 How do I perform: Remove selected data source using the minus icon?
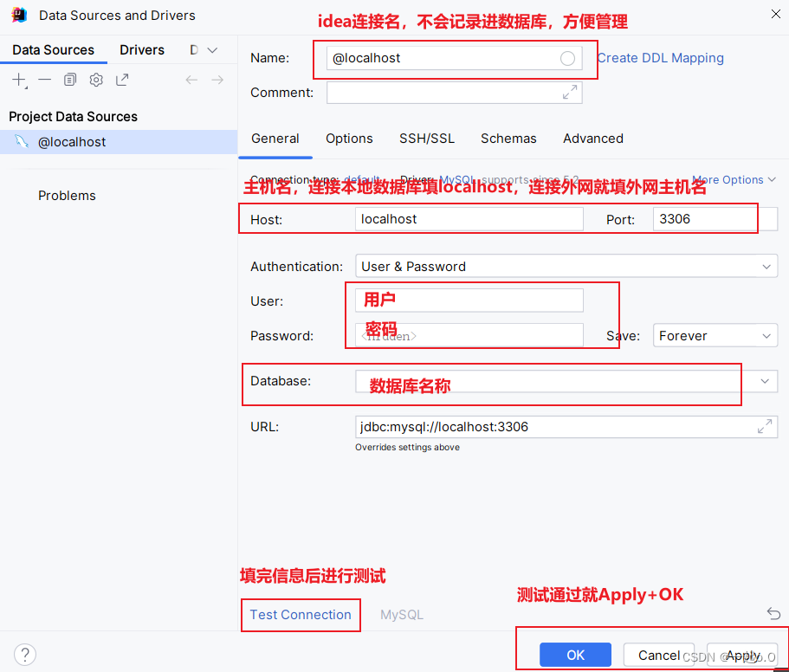[44, 80]
